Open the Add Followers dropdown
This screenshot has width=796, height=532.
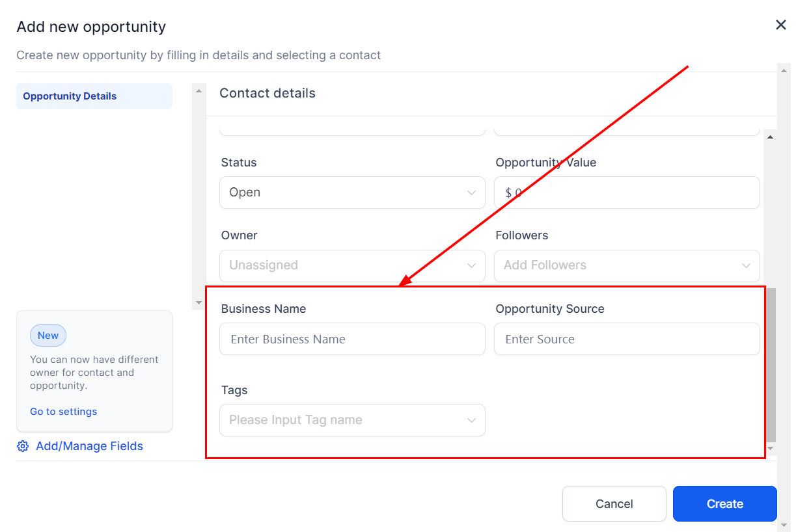click(x=626, y=265)
